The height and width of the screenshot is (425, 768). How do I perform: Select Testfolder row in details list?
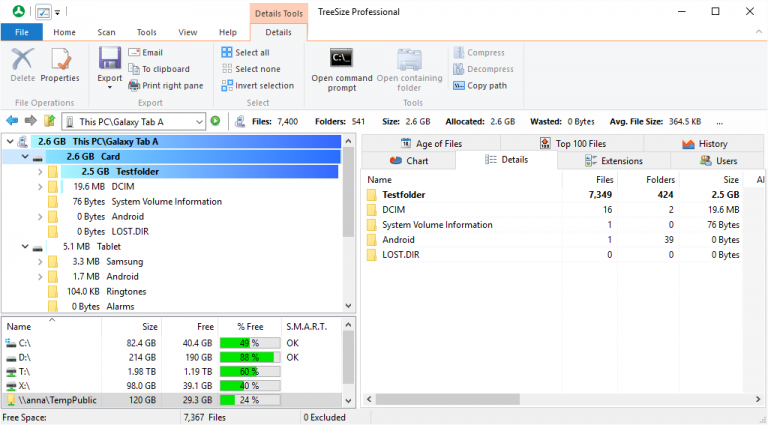552,194
